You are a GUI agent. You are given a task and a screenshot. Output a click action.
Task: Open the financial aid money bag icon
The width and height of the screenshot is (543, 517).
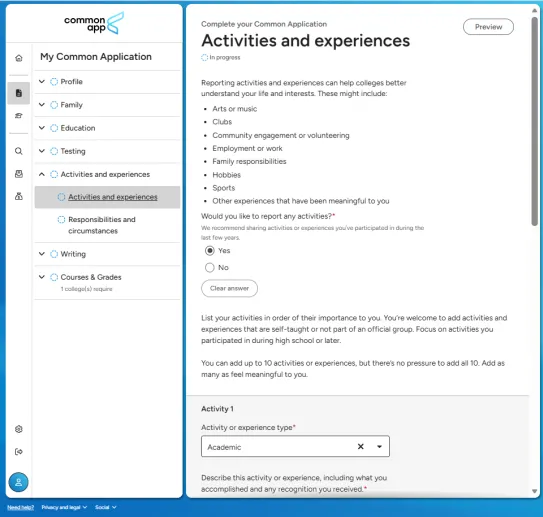click(19, 196)
